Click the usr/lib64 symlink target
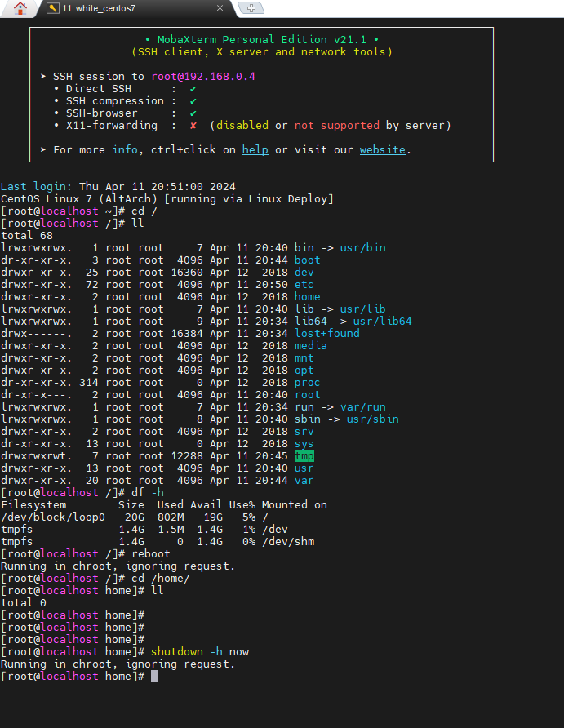The height and width of the screenshot is (728, 564). point(383,322)
